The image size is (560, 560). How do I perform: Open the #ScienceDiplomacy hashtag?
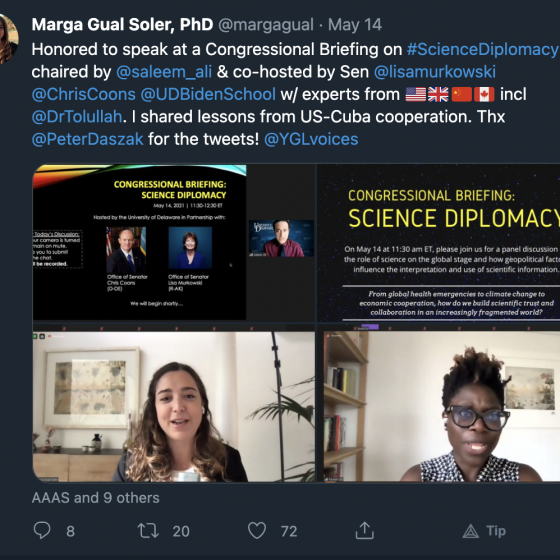pos(483,49)
